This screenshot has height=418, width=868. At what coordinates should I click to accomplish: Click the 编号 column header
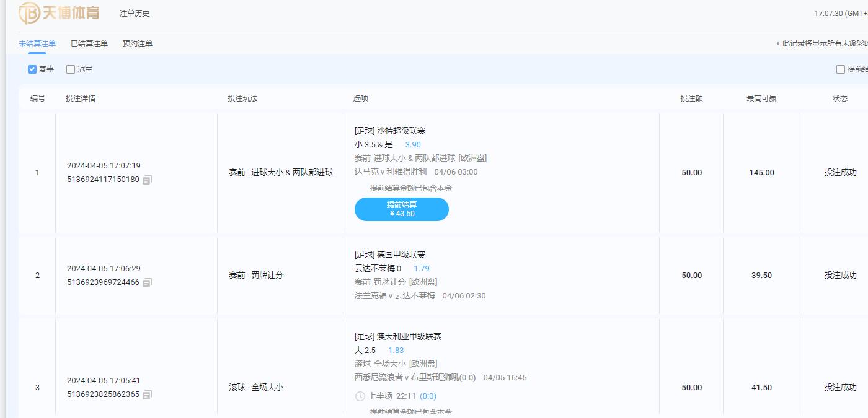(38, 98)
